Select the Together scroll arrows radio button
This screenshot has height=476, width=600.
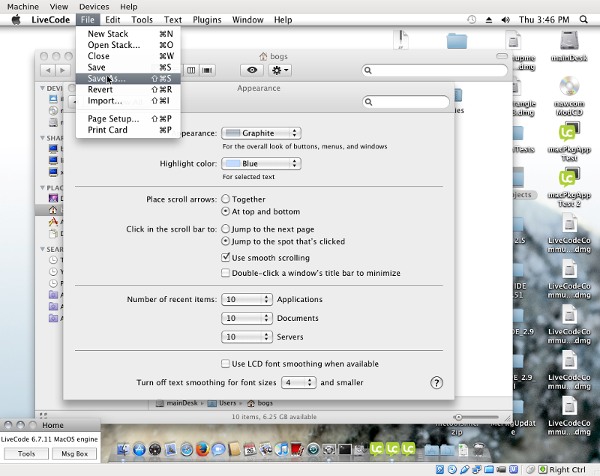pyautogui.click(x=225, y=199)
